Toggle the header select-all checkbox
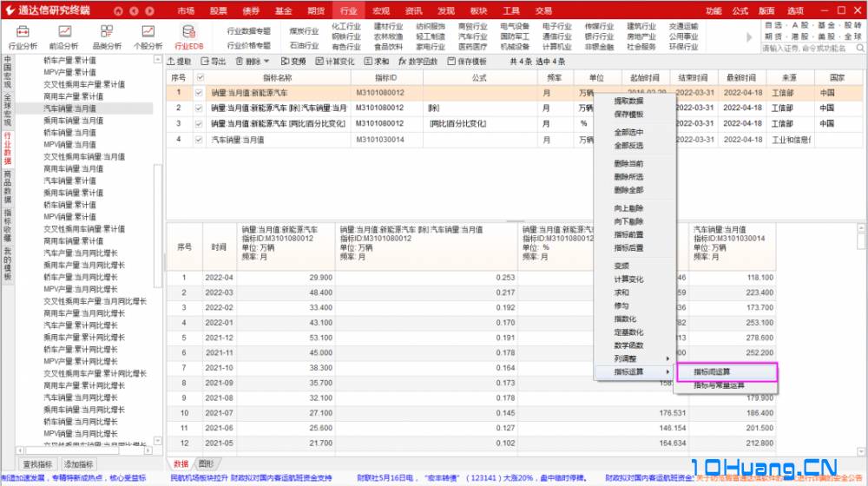The height and width of the screenshot is (486, 868). click(201, 77)
